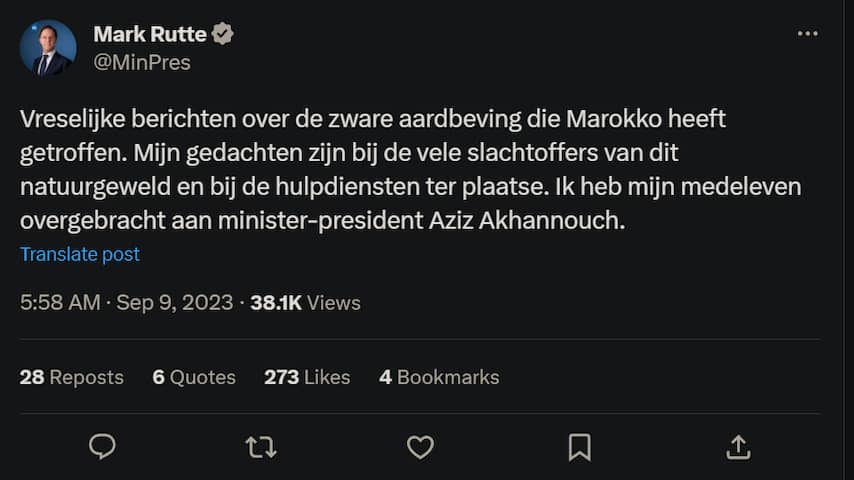Click the Translate post link
Viewport: 854px width, 480px height.
click(x=80, y=254)
